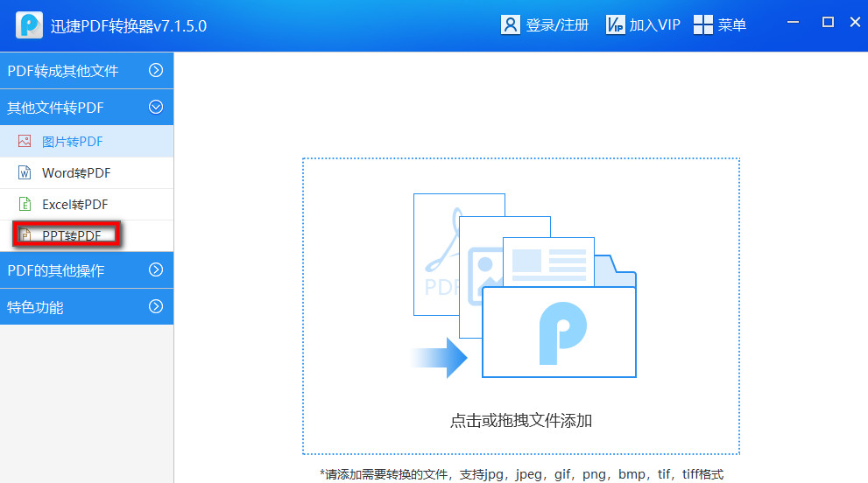Click the VIP badge icon
The height and width of the screenshot is (483, 868).
(x=615, y=24)
